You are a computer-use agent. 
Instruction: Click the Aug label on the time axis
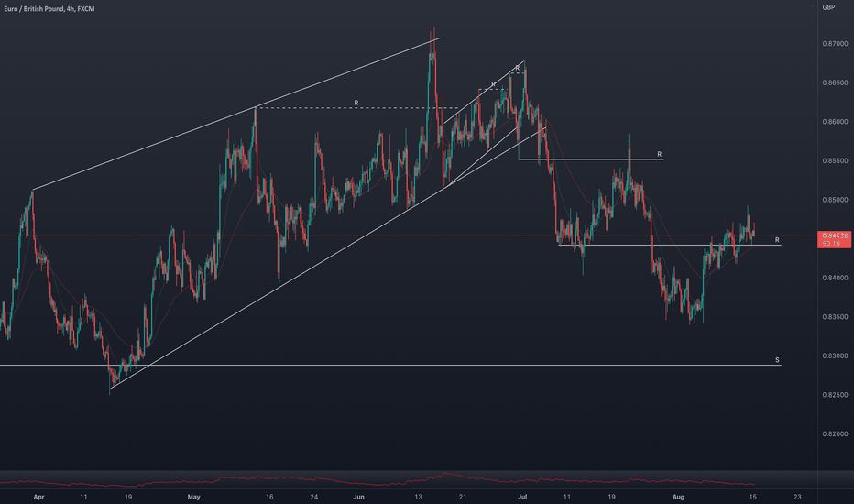coord(678,497)
